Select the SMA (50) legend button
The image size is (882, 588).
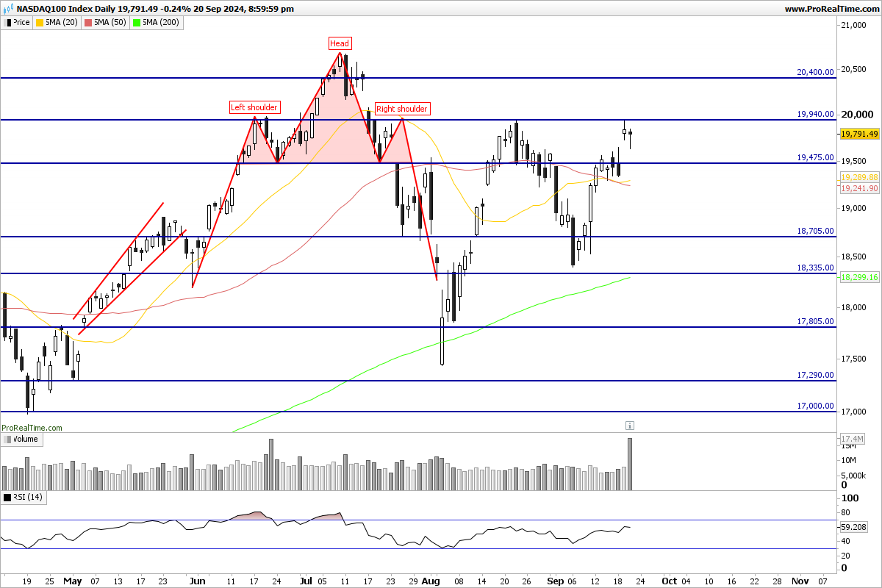(106, 23)
